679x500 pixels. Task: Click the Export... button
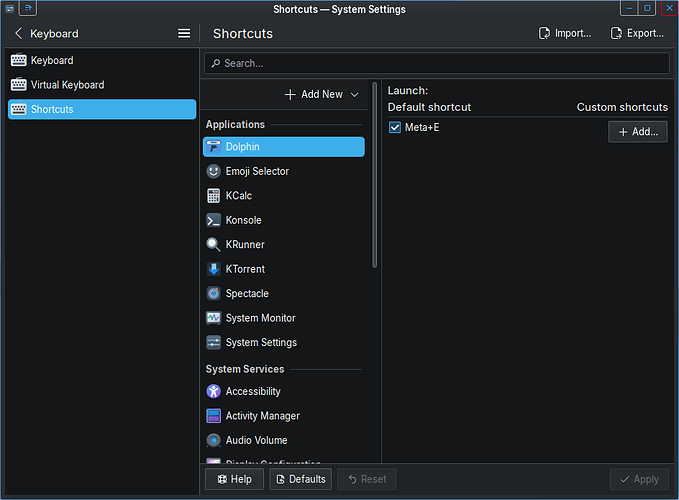[637, 33]
